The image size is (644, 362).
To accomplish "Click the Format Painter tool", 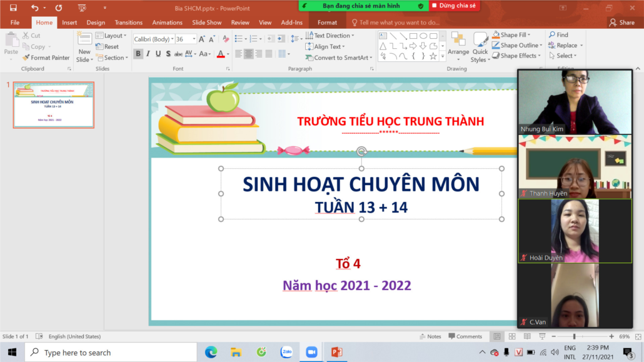I will pyautogui.click(x=46, y=58).
